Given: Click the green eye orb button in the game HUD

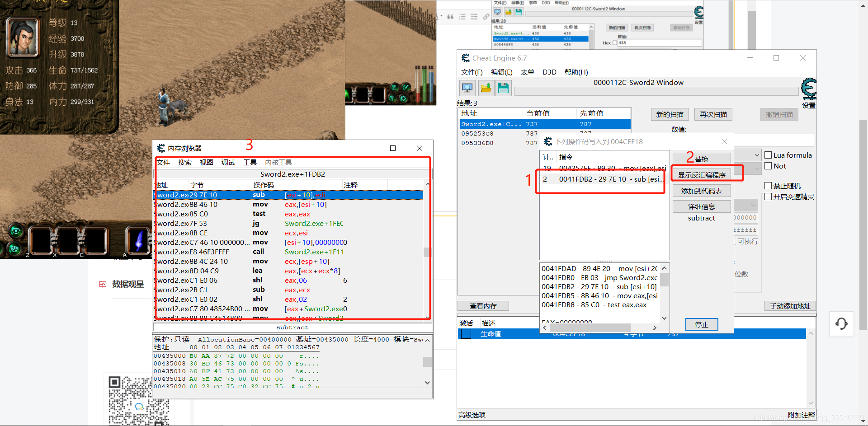Looking at the screenshot, I should pyautogui.click(x=16, y=231).
